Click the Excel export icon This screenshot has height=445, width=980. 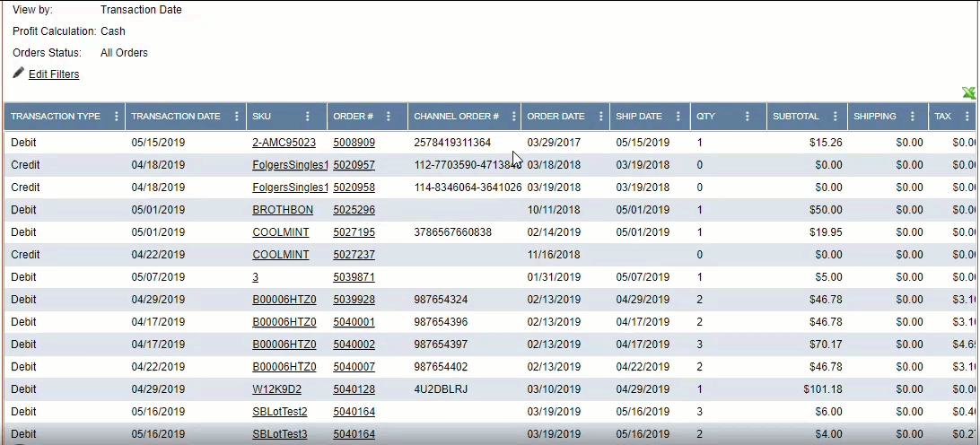(968, 93)
